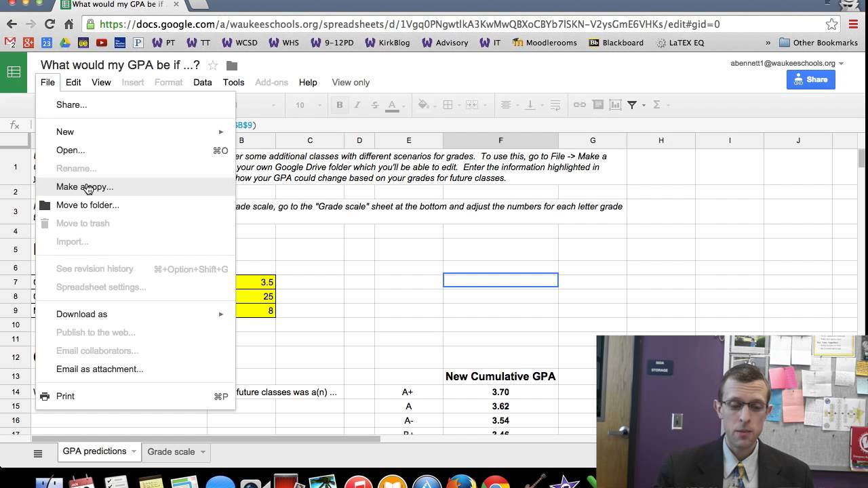Screen dimensions: 868x488
Task: Open the fill color paint bucket
Action: tap(423, 105)
